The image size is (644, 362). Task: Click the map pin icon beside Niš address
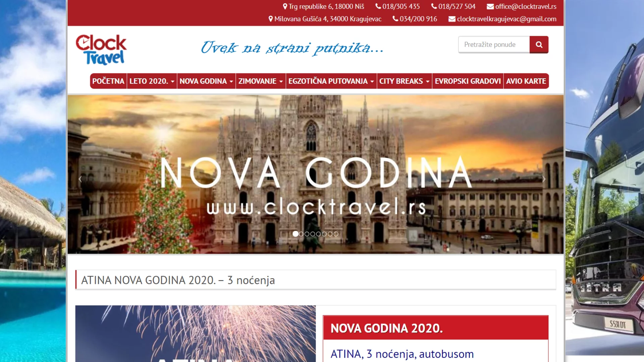(285, 6)
